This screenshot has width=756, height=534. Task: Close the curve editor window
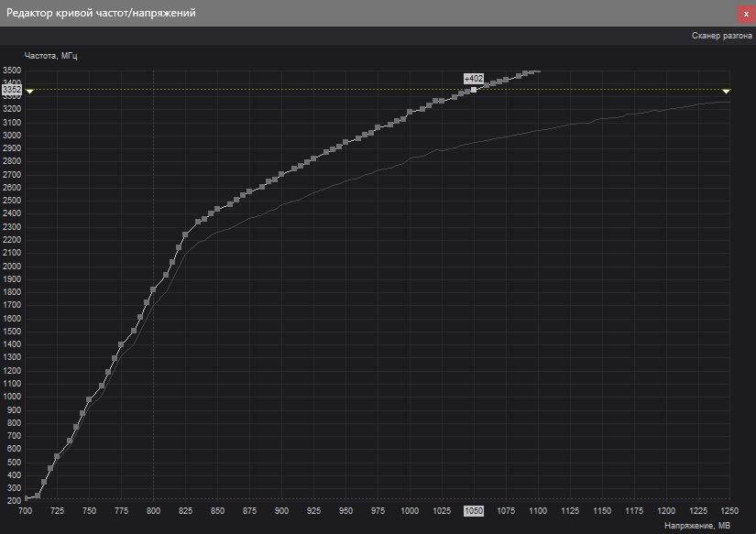click(746, 14)
